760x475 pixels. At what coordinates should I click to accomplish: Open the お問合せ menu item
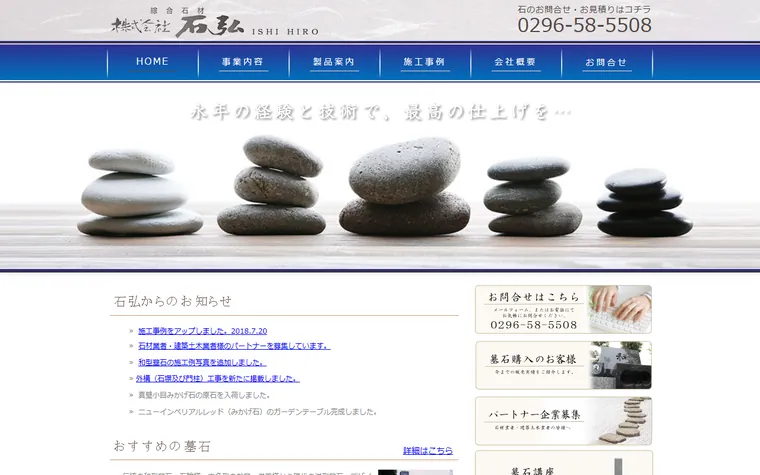pos(607,62)
